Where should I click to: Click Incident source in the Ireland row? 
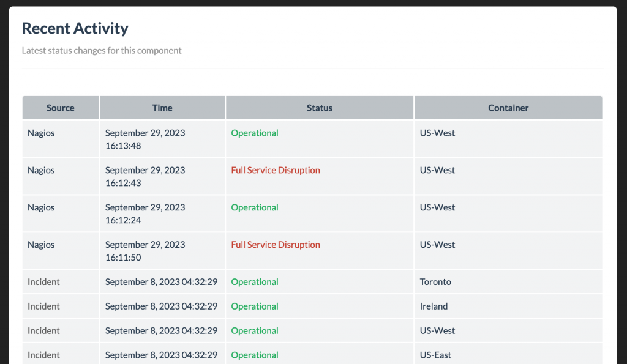pyautogui.click(x=43, y=306)
